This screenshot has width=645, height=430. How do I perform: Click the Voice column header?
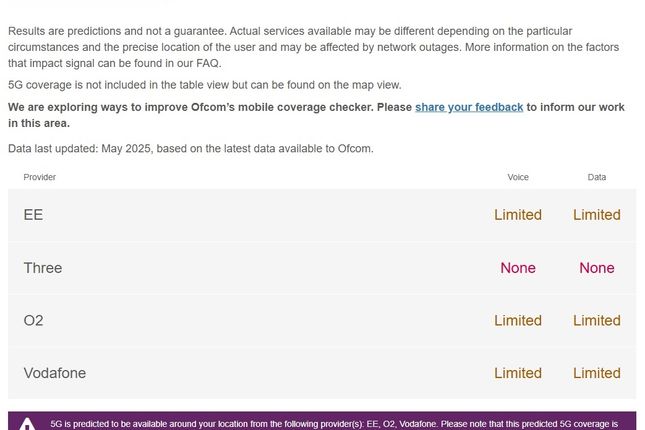pyautogui.click(x=518, y=177)
